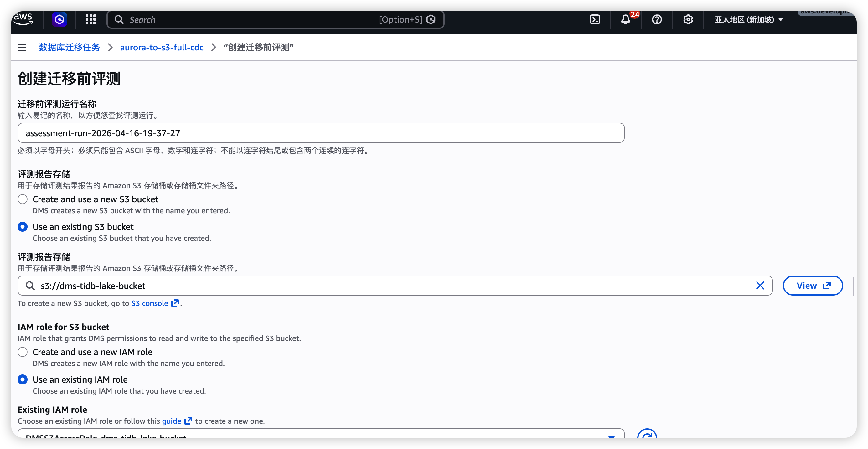Select Create and use a new S3 bucket
This screenshot has height=449, width=868.
(x=23, y=199)
